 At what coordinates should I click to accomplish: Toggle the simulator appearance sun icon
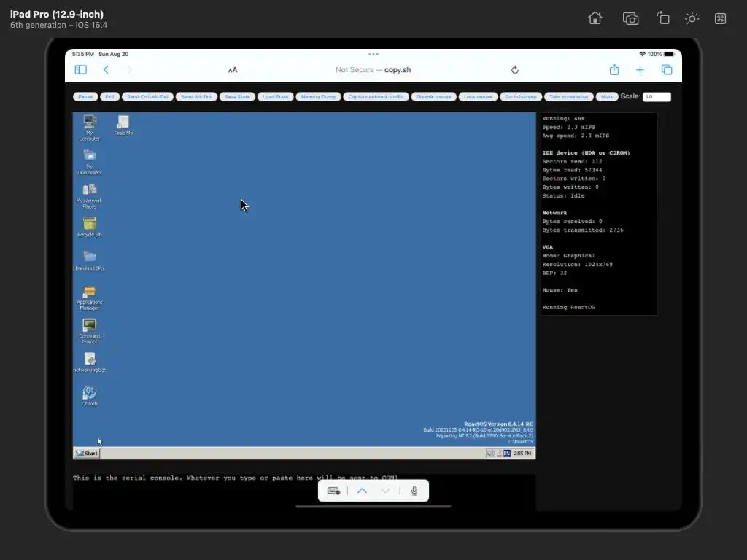click(x=692, y=18)
